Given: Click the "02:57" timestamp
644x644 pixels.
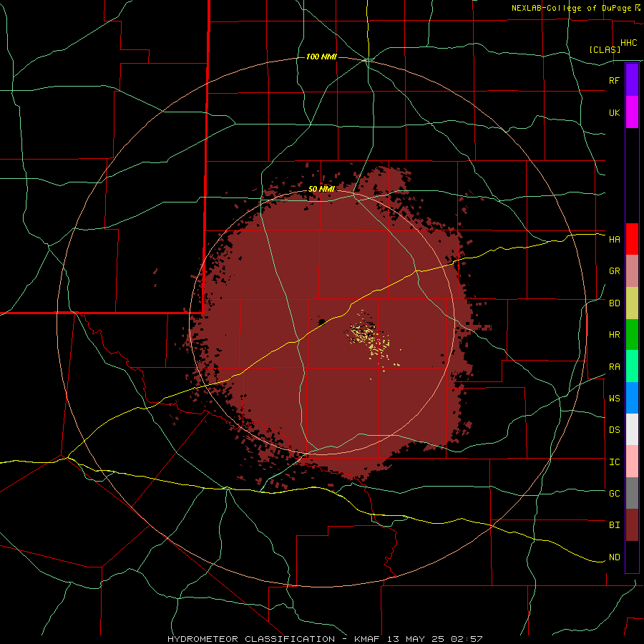Looking at the screenshot, I should pyautogui.click(x=467, y=639).
